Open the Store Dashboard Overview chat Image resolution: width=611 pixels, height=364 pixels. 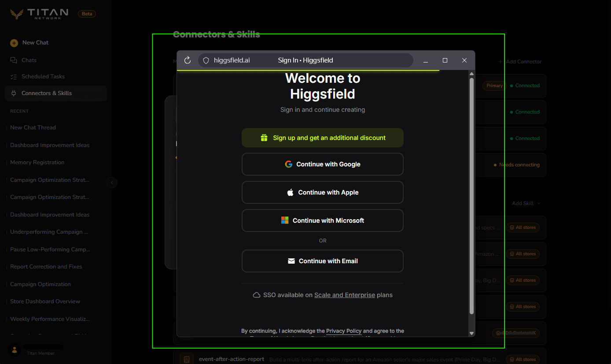tap(45, 301)
